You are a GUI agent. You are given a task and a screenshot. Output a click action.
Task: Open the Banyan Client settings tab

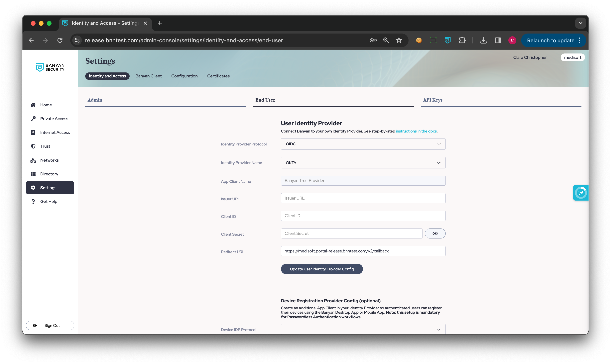click(148, 76)
